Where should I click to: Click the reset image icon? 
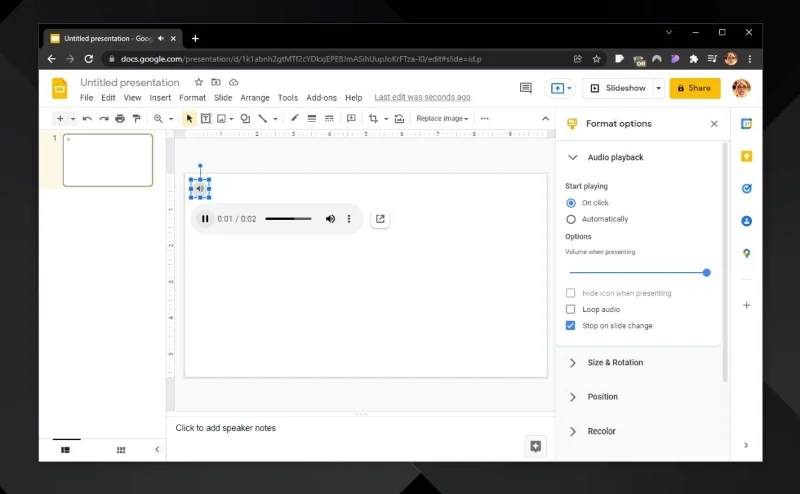click(x=399, y=118)
